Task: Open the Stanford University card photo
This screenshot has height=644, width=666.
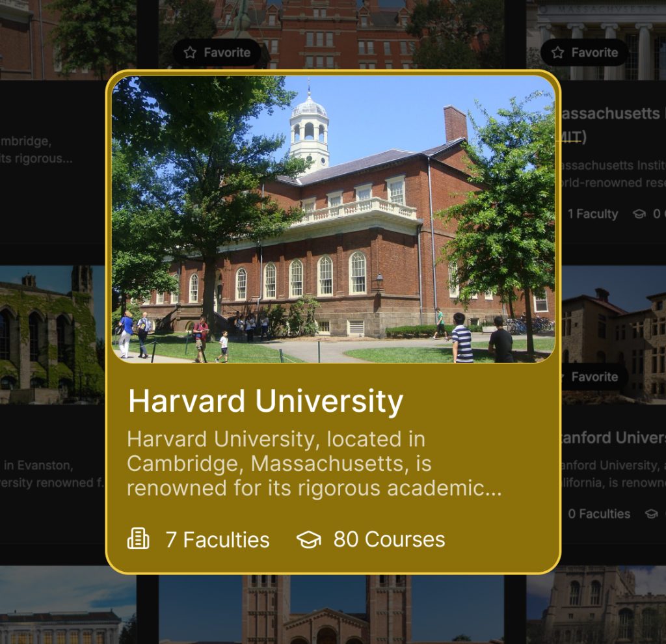Action: (614, 335)
